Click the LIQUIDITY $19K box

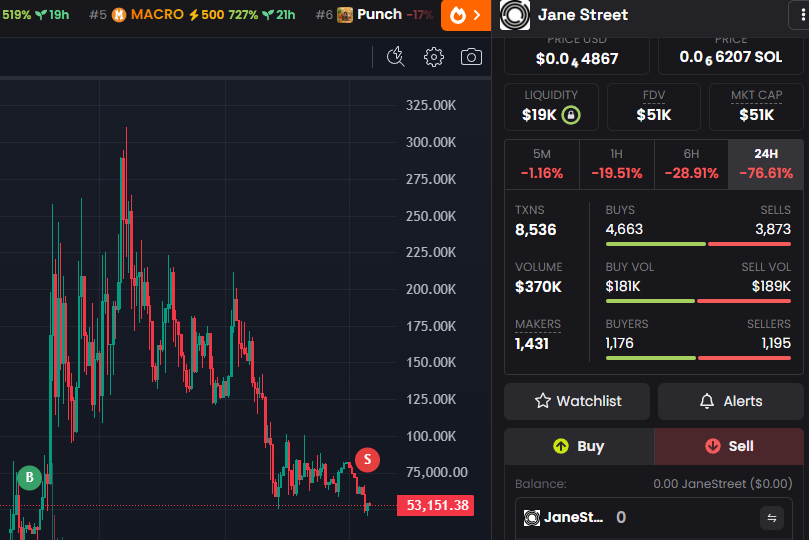551,107
